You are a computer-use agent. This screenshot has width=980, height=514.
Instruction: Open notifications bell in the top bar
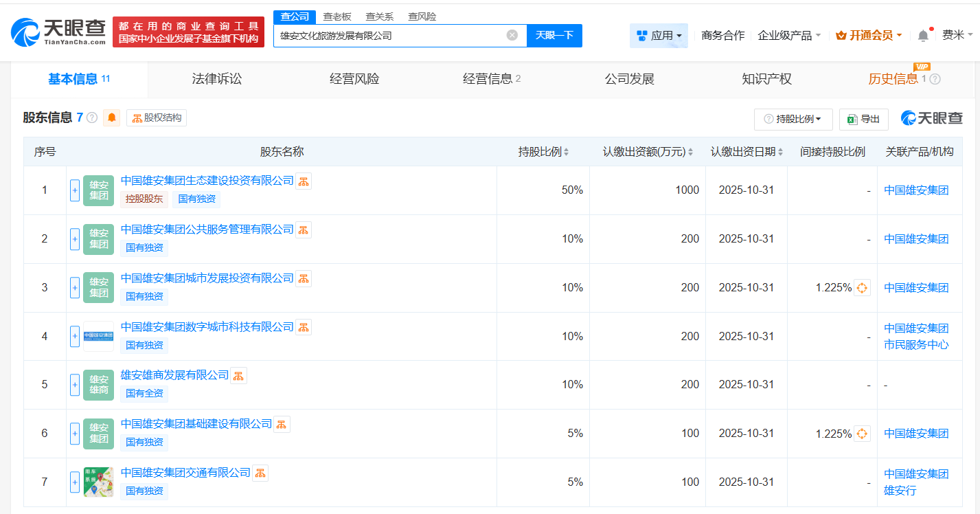[x=923, y=36]
